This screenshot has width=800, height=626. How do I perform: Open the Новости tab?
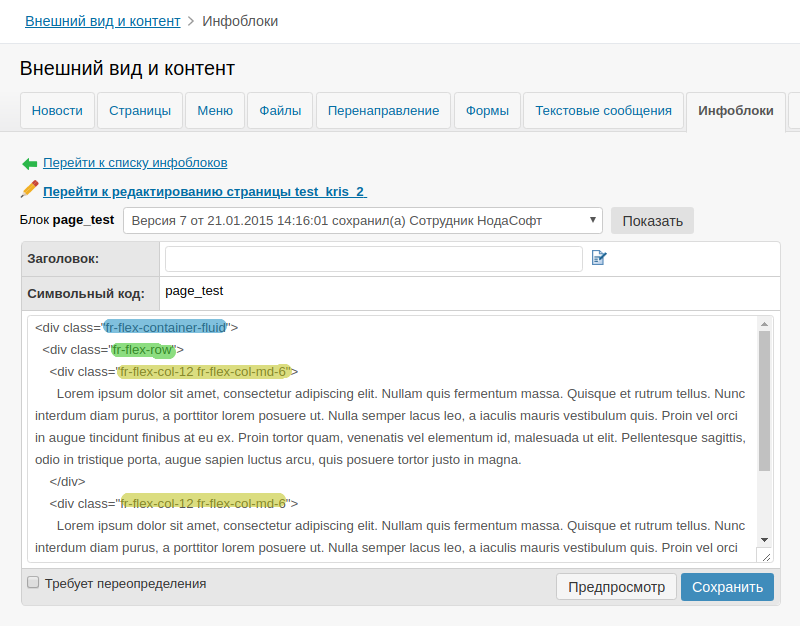(57, 111)
